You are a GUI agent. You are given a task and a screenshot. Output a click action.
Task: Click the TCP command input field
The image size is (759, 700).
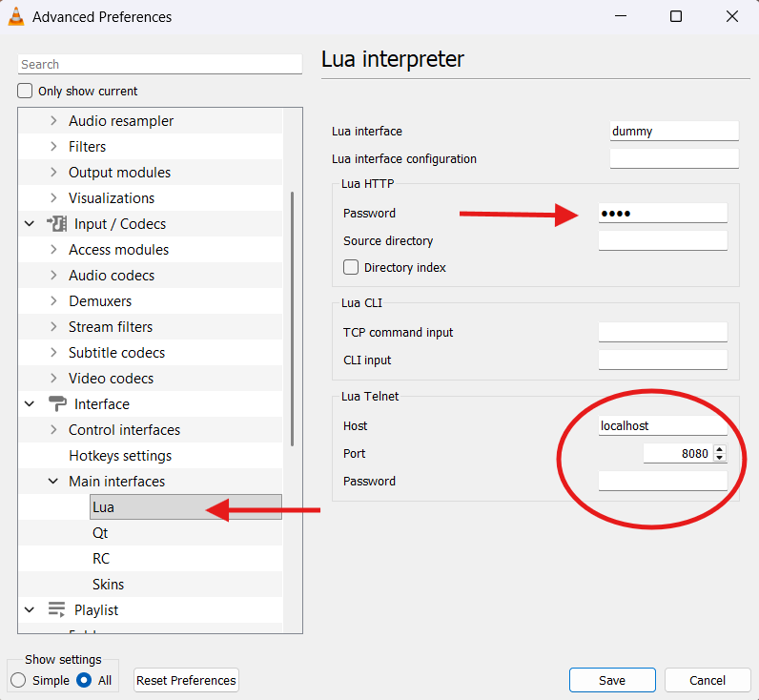tap(663, 332)
